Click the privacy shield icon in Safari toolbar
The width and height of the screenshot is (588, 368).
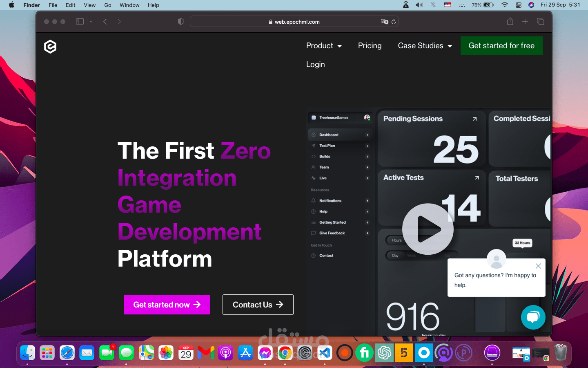[x=180, y=21]
